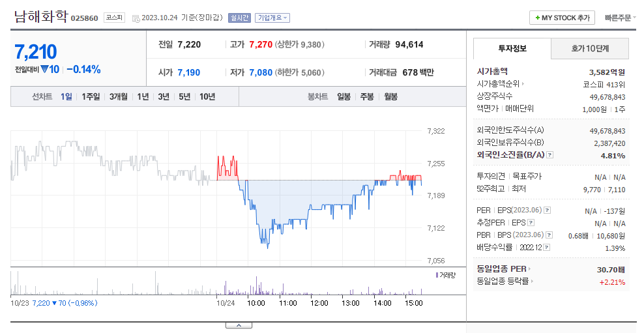Click the 상한가 9,380 text
Image resolution: width=644 pixels, height=333 pixels.
coord(300,44)
